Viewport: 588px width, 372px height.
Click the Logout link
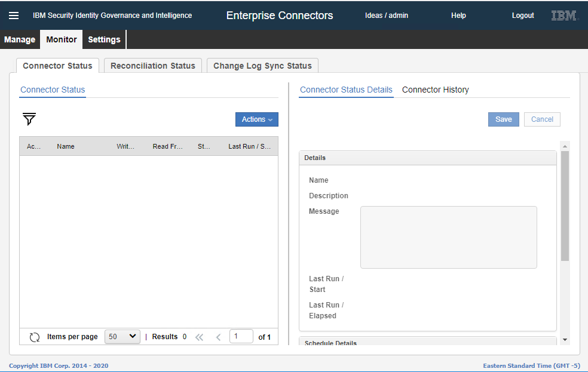click(522, 16)
